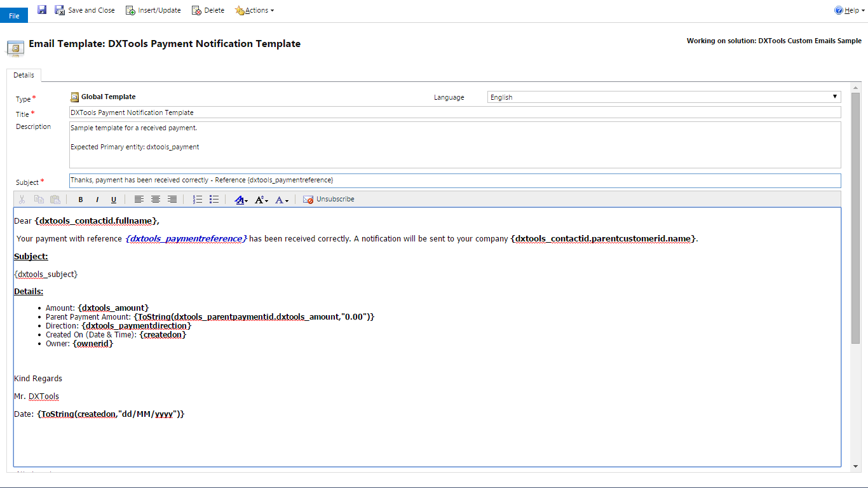
Task: Click the scrollbar down arrow
Action: point(855,467)
